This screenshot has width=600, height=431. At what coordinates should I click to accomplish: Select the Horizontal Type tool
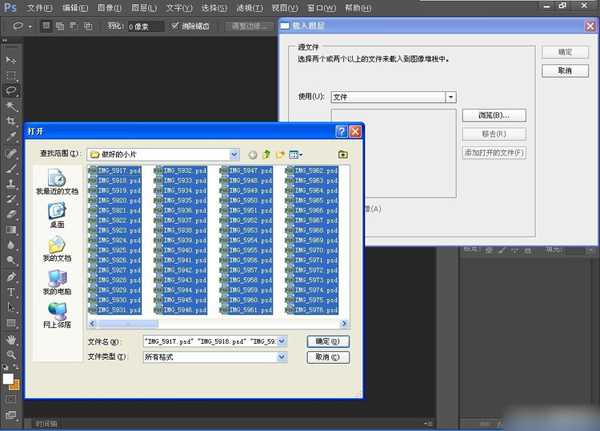tap(12, 292)
